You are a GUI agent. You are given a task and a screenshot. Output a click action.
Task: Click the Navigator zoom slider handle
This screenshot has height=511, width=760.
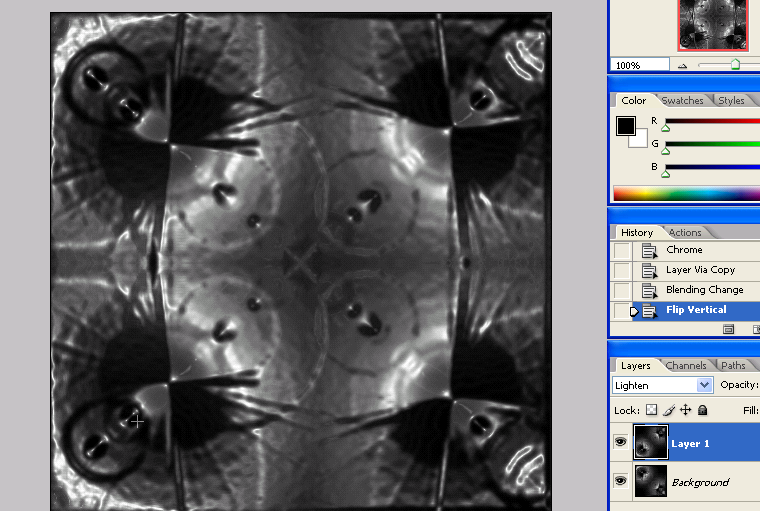click(x=735, y=64)
